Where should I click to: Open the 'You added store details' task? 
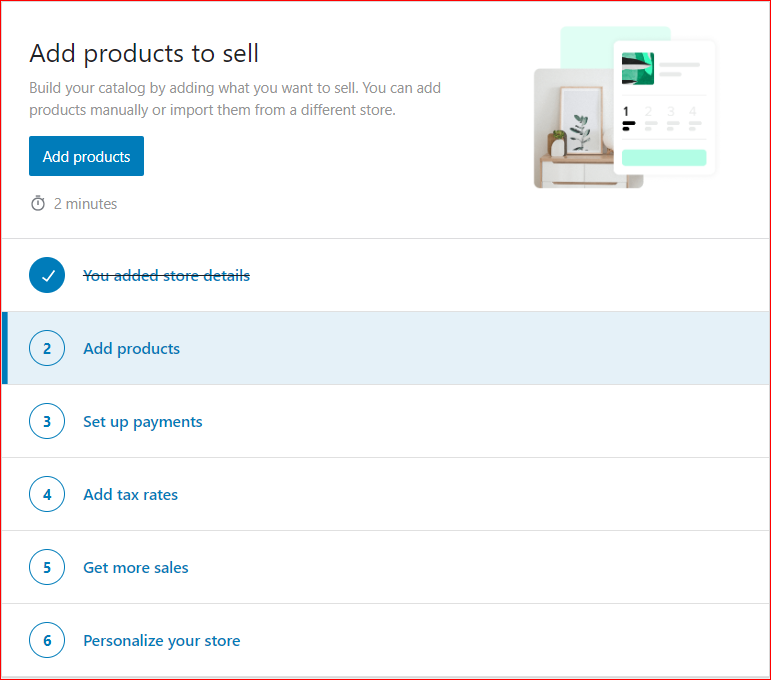166,275
